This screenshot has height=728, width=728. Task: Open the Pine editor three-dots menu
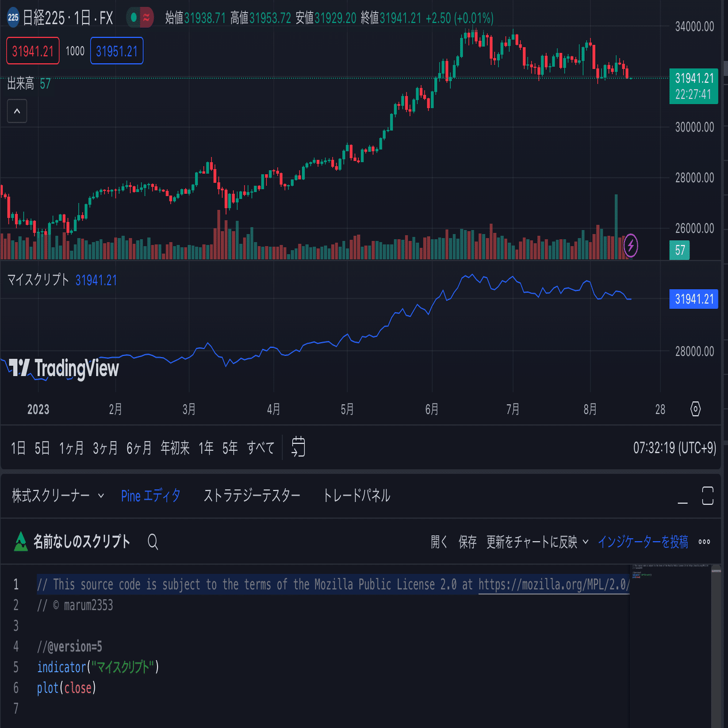point(704,542)
